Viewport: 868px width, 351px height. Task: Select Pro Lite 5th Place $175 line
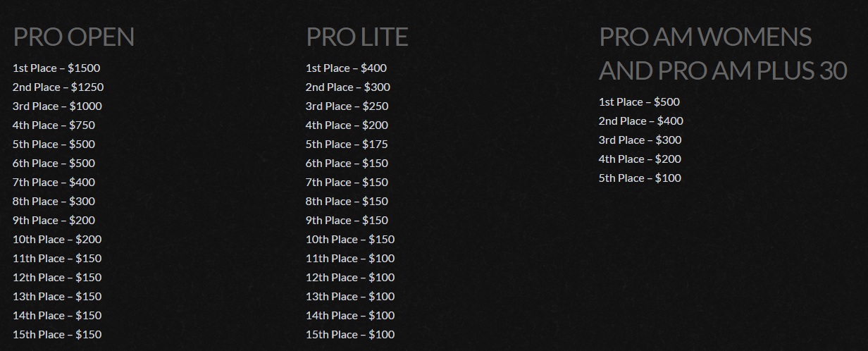[347, 144]
